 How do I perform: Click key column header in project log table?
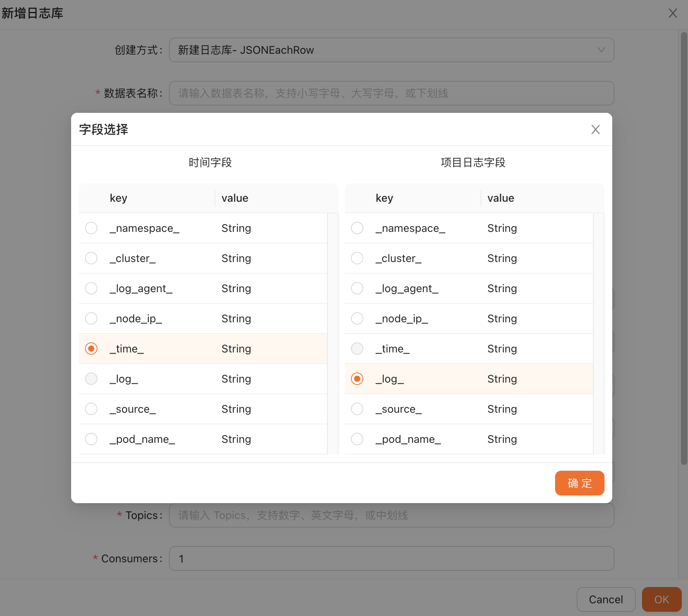pyautogui.click(x=384, y=198)
